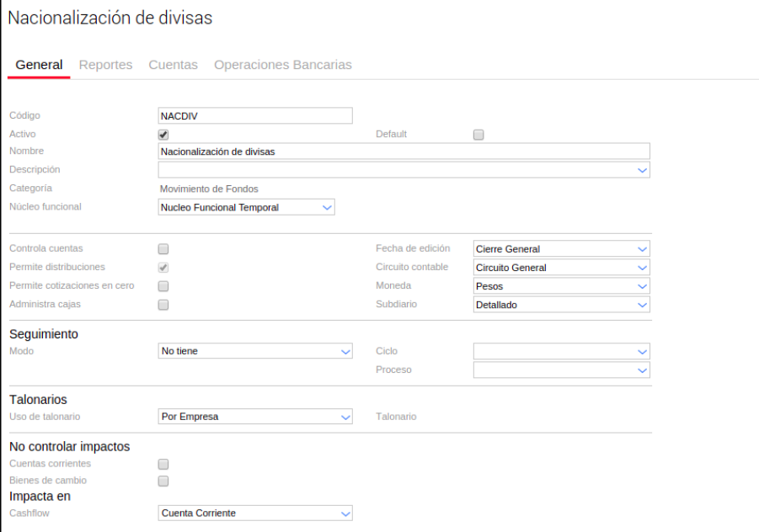Check the Administra cajas box

pyautogui.click(x=163, y=305)
